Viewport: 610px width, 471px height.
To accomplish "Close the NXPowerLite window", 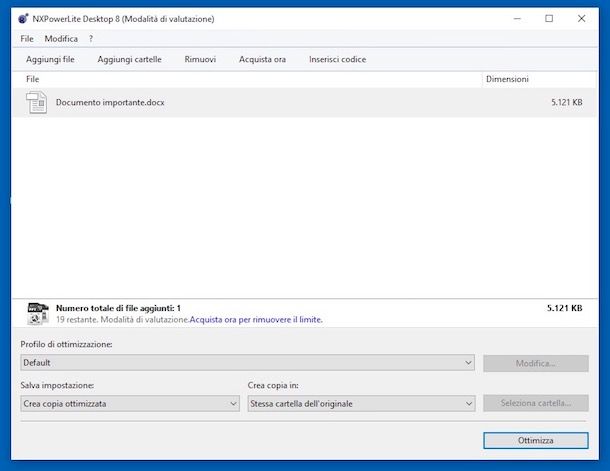I will pyautogui.click(x=581, y=18).
